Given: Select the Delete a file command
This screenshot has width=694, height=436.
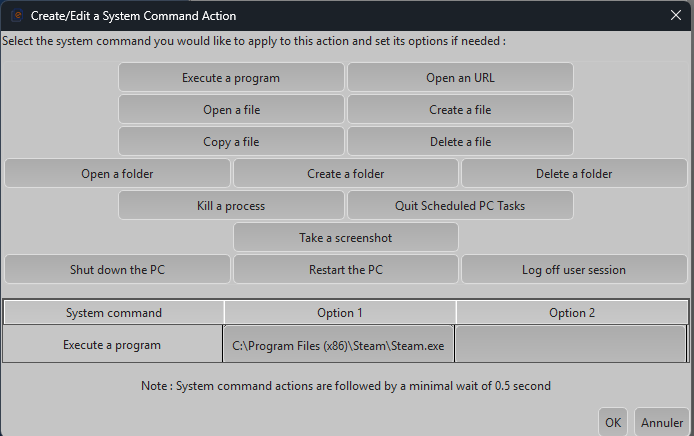Looking at the screenshot, I should 460,142.
